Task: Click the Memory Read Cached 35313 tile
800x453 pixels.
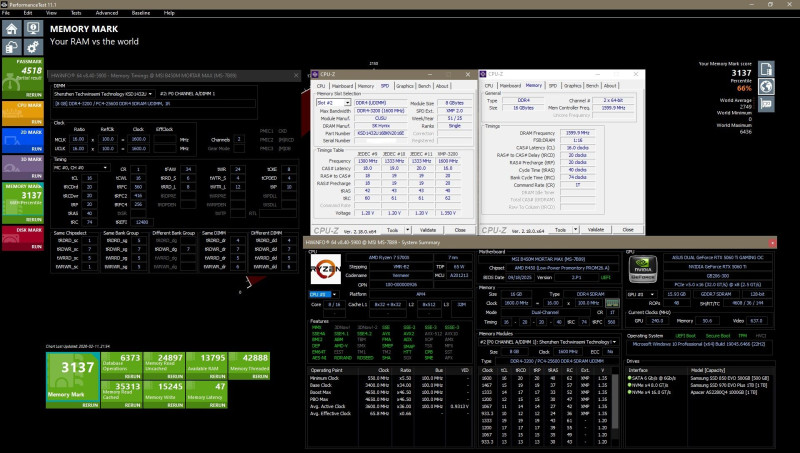Action: point(121,394)
